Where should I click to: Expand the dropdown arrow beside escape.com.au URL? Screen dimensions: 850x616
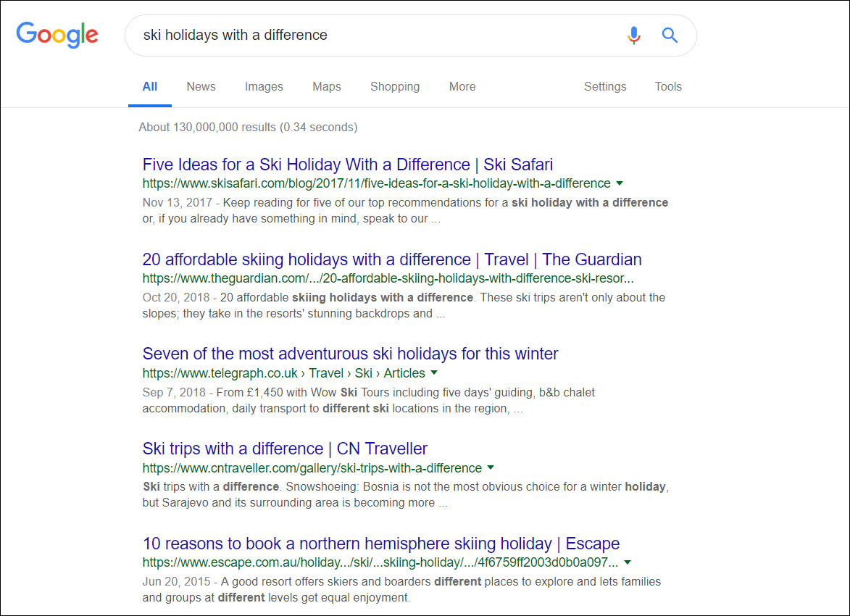pyautogui.click(x=628, y=562)
